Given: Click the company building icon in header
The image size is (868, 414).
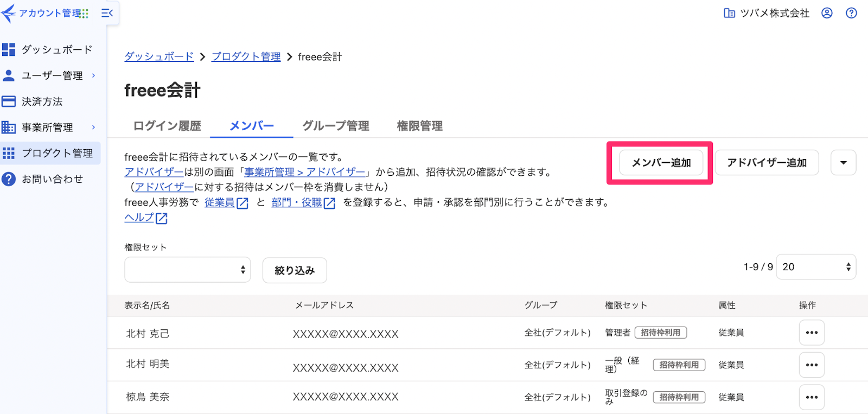Looking at the screenshot, I should 730,13.
